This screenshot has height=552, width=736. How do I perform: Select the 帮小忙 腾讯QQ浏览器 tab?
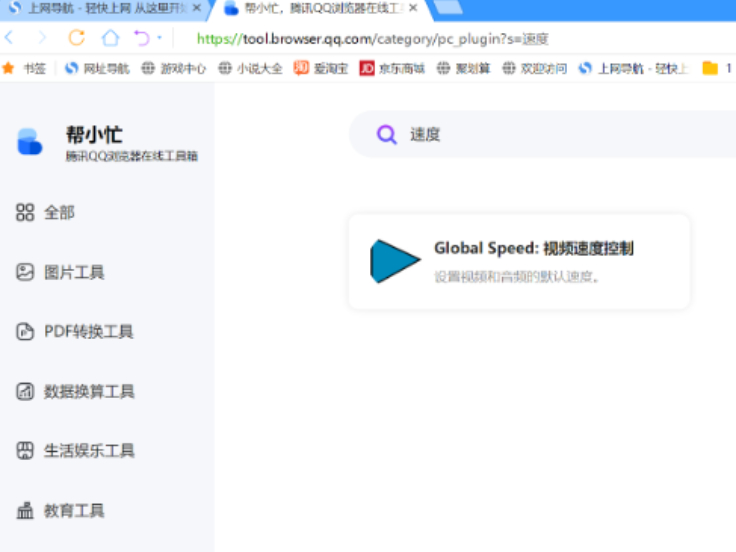(319, 8)
